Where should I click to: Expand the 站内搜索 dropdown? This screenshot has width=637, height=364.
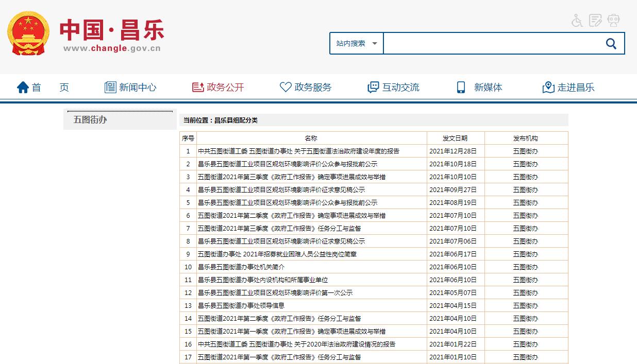tap(357, 44)
